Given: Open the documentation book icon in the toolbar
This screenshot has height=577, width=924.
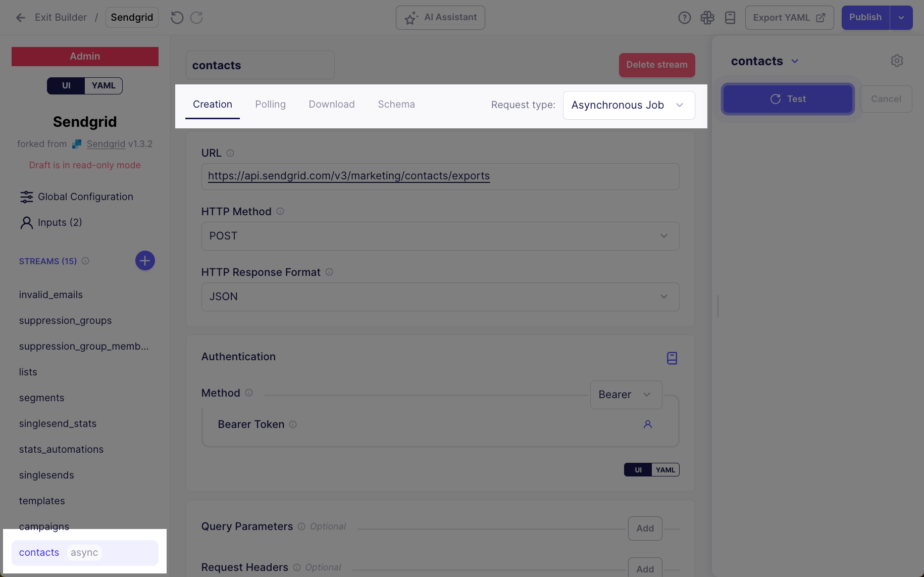Looking at the screenshot, I should coord(730,17).
